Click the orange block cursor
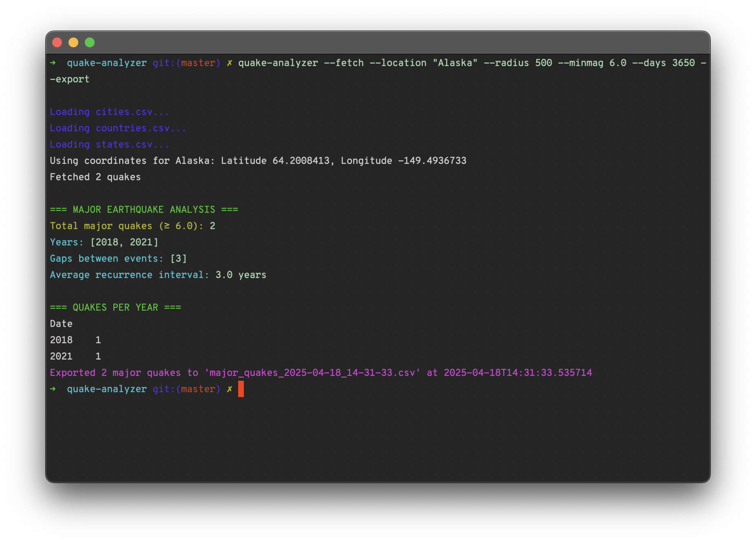The image size is (756, 543). 241,389
